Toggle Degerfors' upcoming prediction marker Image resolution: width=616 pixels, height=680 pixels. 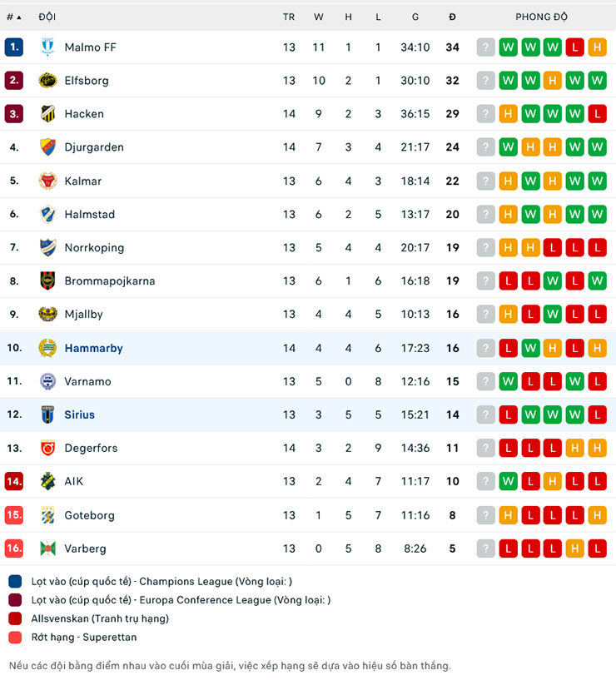pos(485,448)
